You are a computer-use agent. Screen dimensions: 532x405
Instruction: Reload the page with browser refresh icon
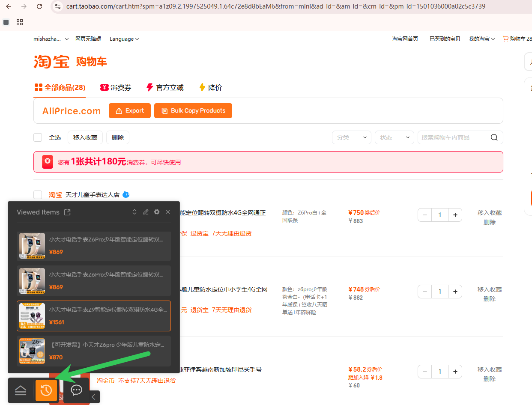pyautogui.click(x=39, y=6)
